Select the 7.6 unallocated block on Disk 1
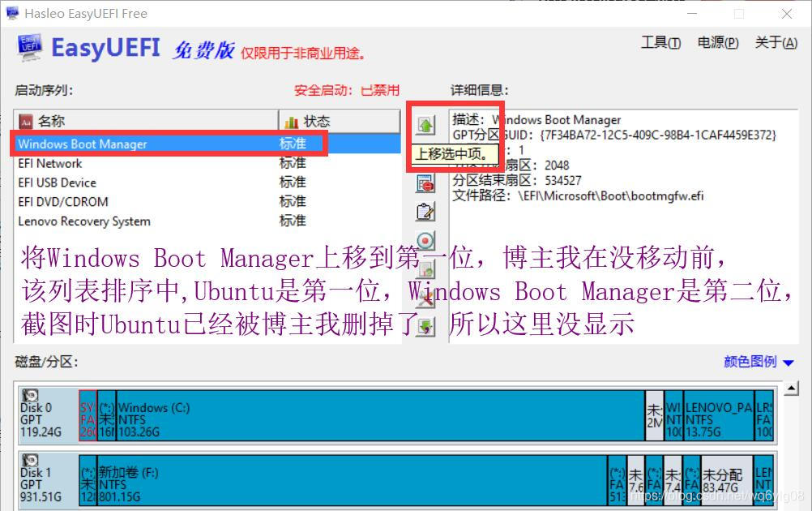The image size is (812, 511). (635, 480)
